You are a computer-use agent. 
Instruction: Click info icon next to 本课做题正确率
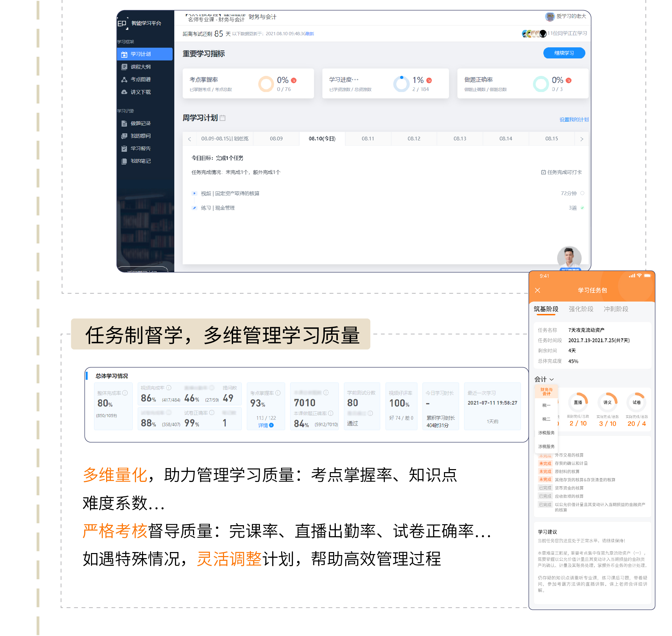point(331,414)
